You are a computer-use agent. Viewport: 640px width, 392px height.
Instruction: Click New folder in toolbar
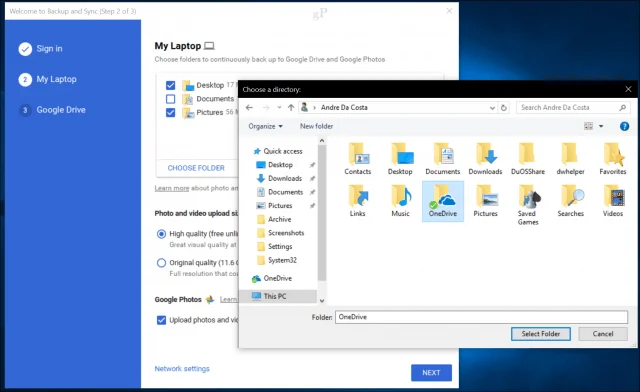[x=316, y=126]
